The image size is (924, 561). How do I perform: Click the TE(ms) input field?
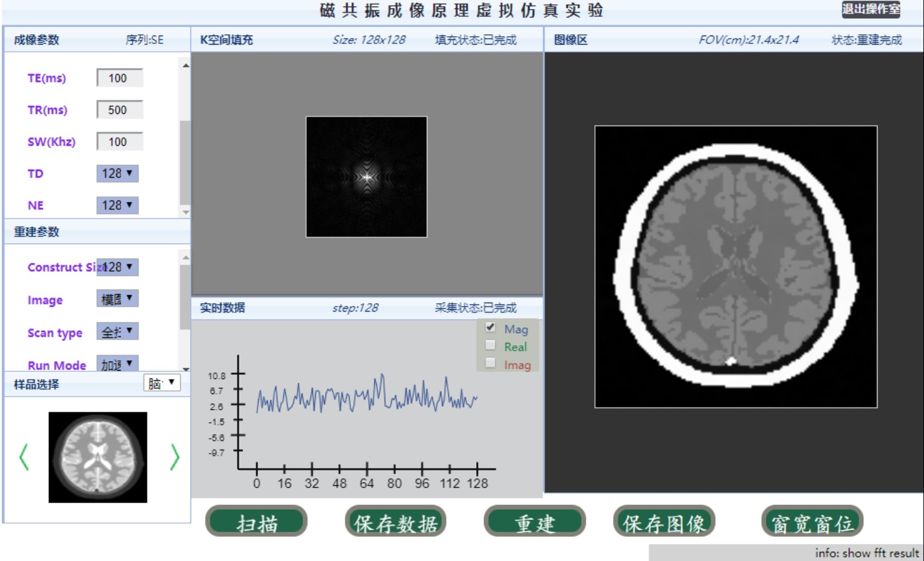click(119, 78)
